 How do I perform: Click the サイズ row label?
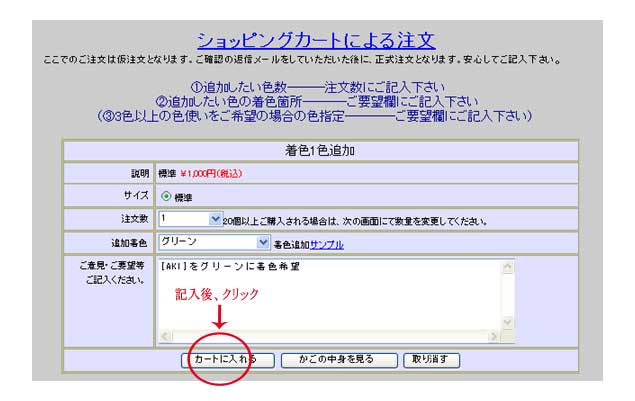point(136,195)
